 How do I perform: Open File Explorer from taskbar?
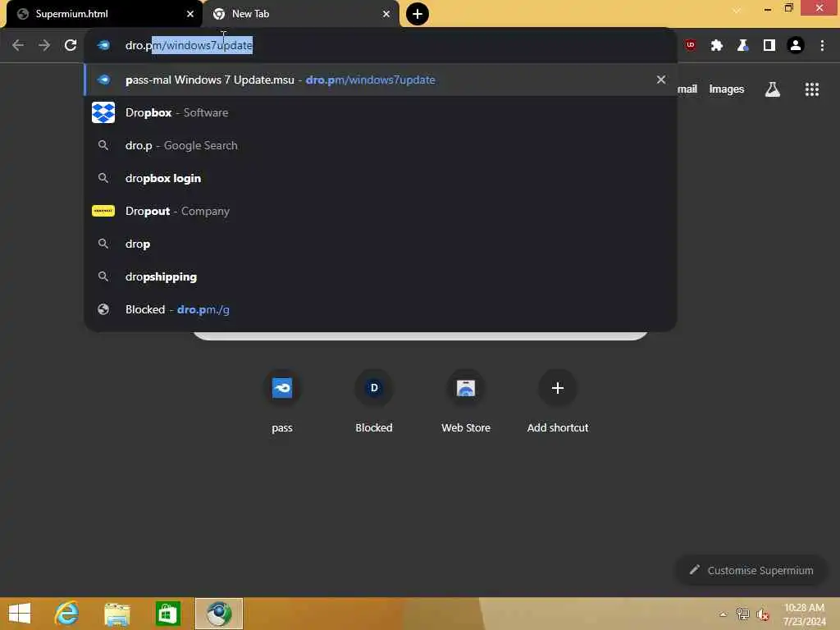[117, 614]
